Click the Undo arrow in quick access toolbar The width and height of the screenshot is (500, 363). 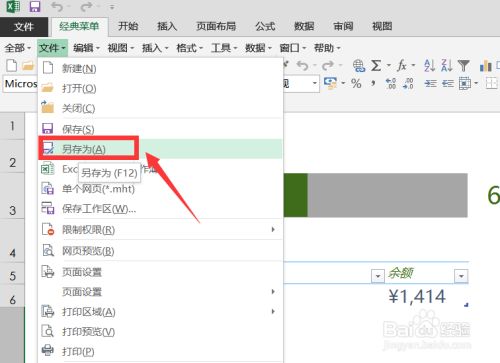coord(57,6)
